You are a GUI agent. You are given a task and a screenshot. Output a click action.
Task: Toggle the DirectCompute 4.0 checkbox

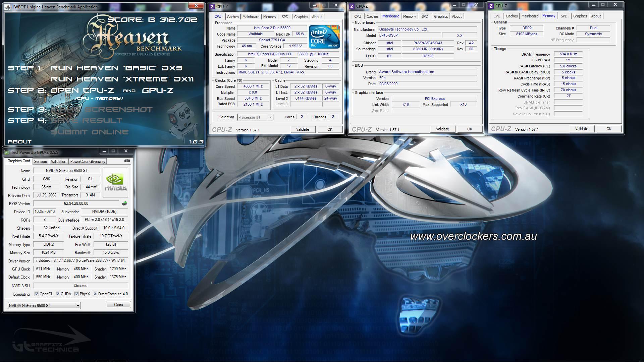point(95,294)
